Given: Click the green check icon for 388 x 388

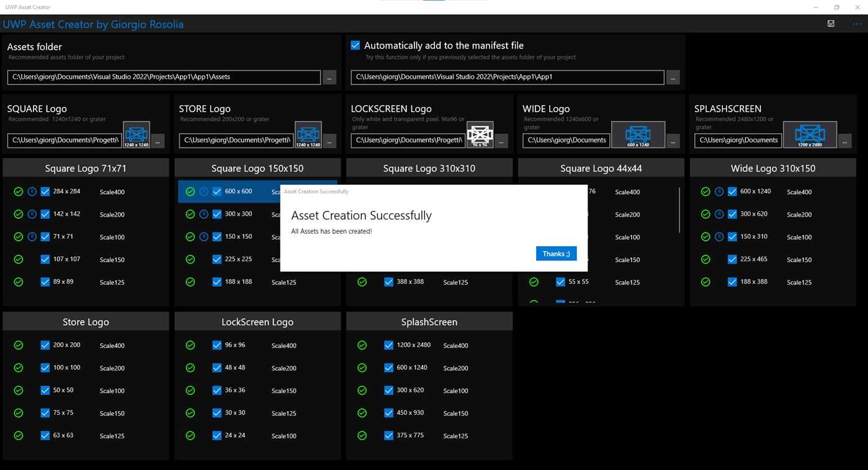Looking at the screenshot, I should click(x=362, y=282).
